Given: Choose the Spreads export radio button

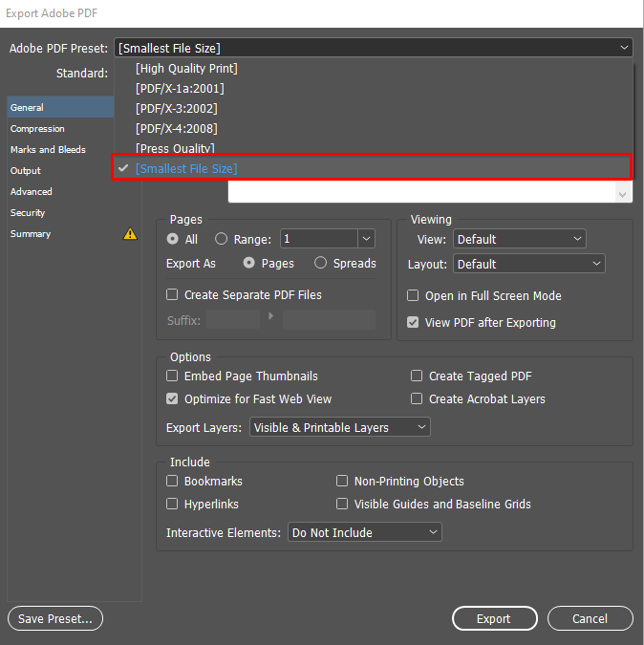Looking at the screenshot, I should 321,263.
